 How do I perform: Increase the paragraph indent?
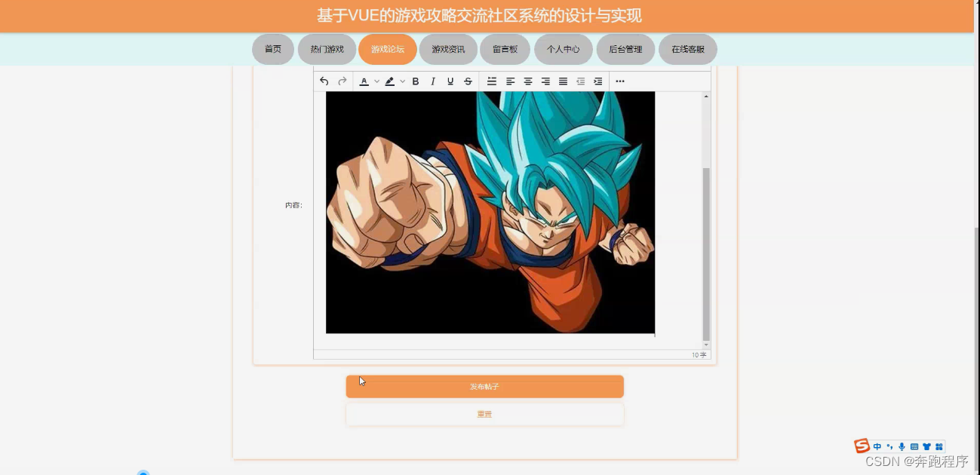(598, 81)
